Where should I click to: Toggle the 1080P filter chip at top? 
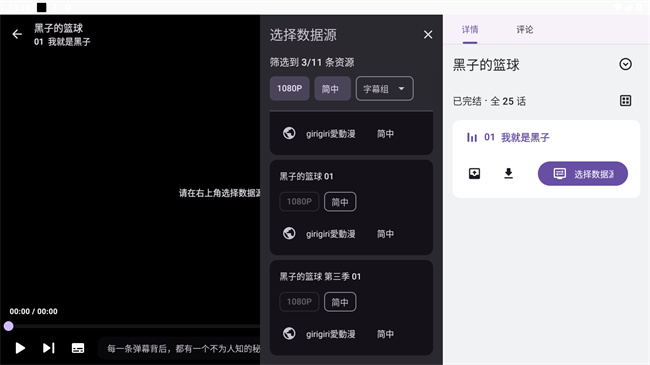(x=289, y=88)
